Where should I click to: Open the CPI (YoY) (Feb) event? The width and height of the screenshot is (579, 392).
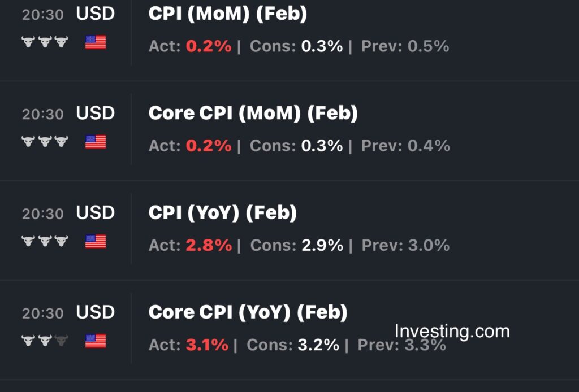[x=222, y=213]
